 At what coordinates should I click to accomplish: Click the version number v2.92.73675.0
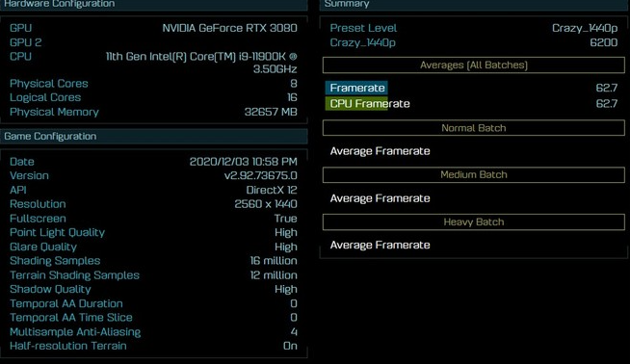click(x=261, y=175)
